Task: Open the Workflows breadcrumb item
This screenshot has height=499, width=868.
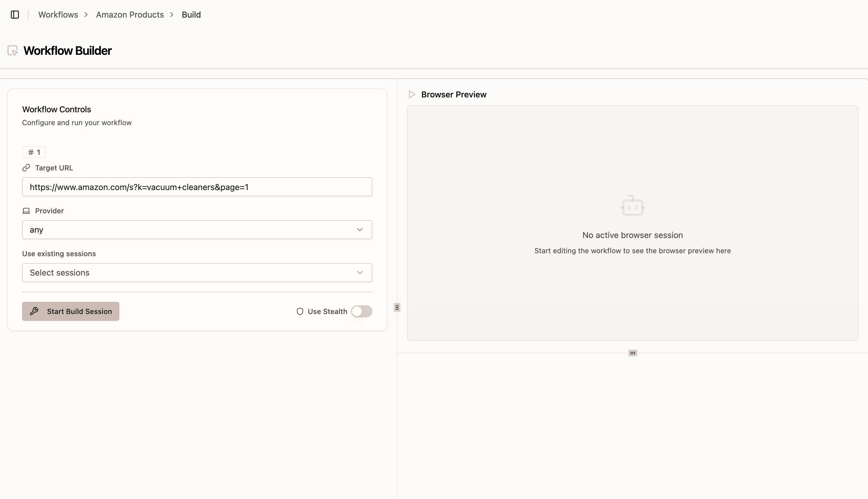Action: point(58,15)
